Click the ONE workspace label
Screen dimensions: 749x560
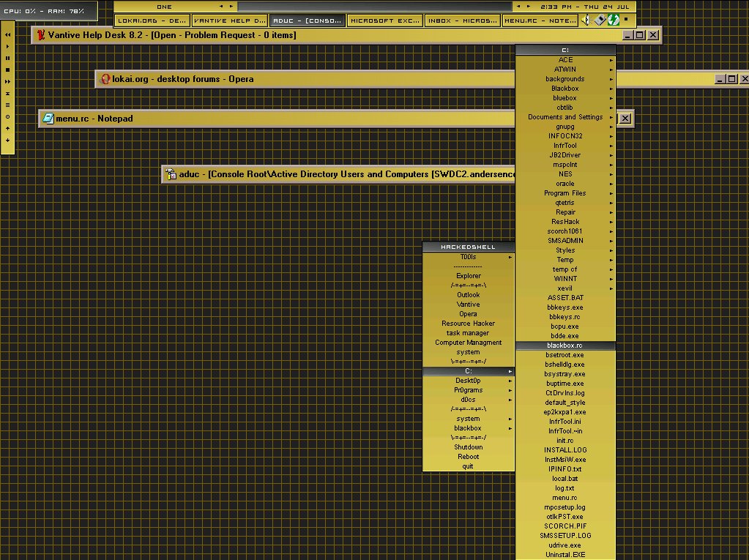click(x=164, y=7)
